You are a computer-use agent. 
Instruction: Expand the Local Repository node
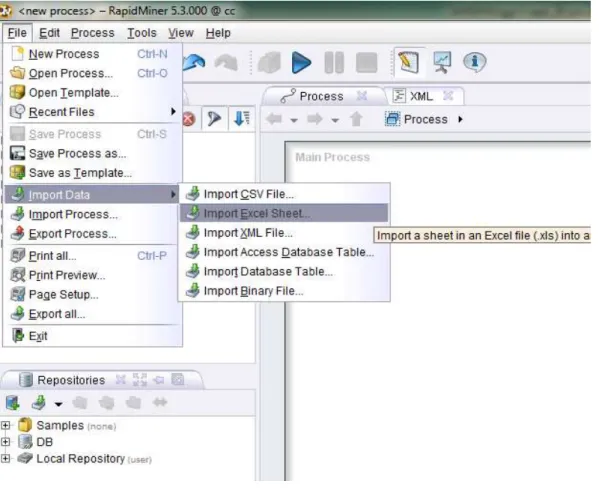pyautogui.click(x=5, y=458)
